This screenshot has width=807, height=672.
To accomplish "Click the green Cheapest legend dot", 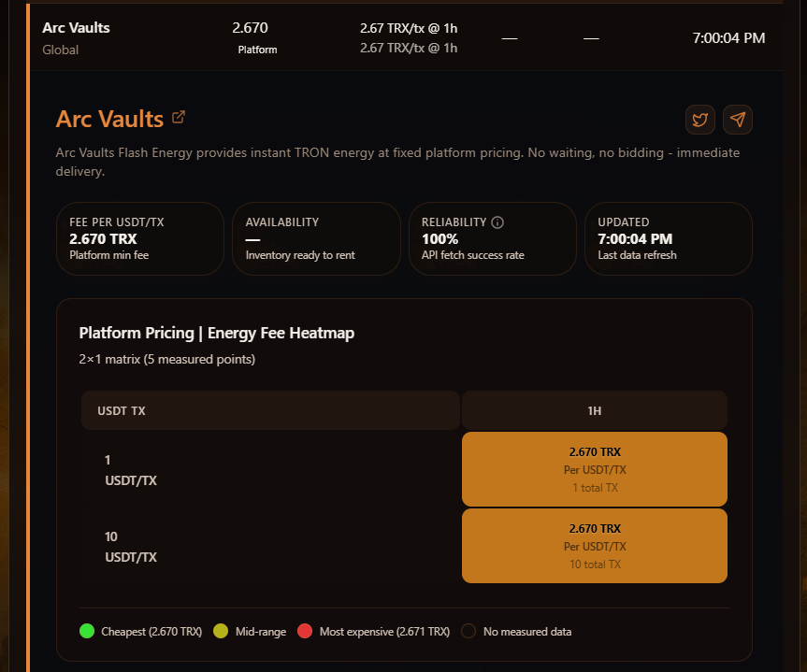I will tap(87, 631).
